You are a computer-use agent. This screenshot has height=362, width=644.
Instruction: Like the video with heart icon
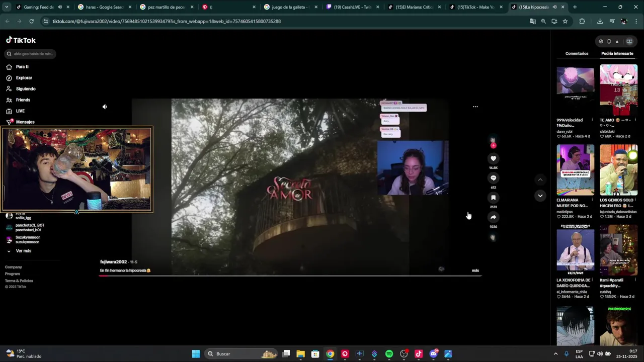(493, 158)
